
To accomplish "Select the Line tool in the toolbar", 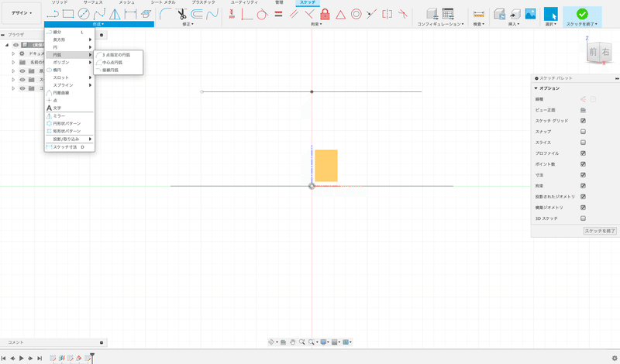I will click(x=53, y=14).
